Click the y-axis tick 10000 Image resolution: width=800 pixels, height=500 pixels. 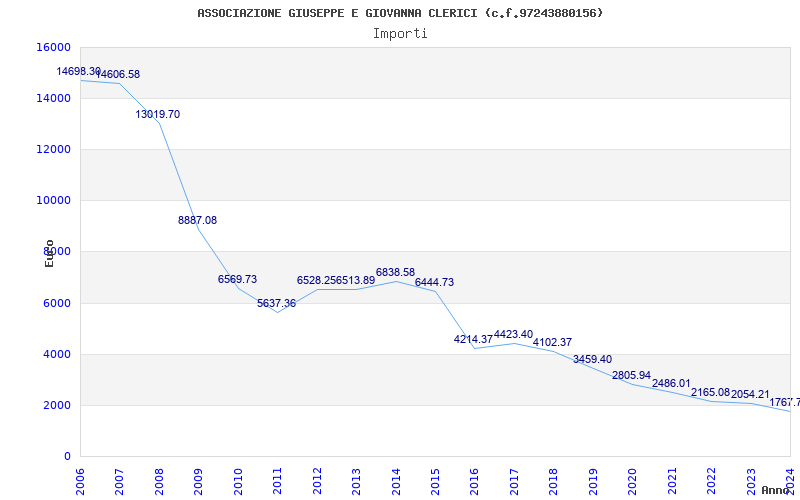tap(54, 201)
